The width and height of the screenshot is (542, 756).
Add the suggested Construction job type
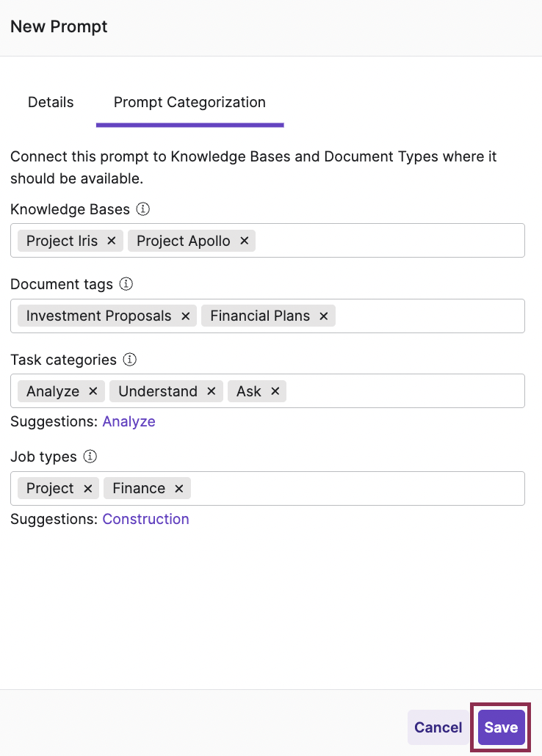[x=145, y=519]
